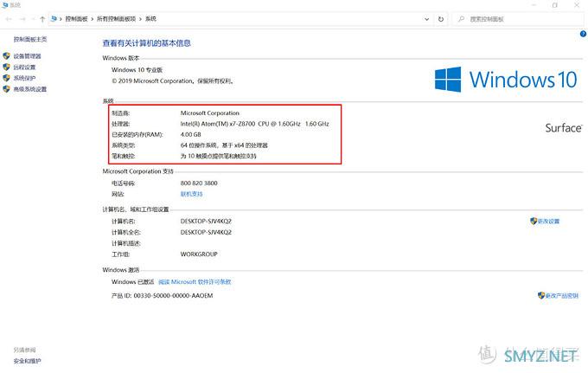The image size is (588, 373).
Task: Close the system window
Action: 577,5
